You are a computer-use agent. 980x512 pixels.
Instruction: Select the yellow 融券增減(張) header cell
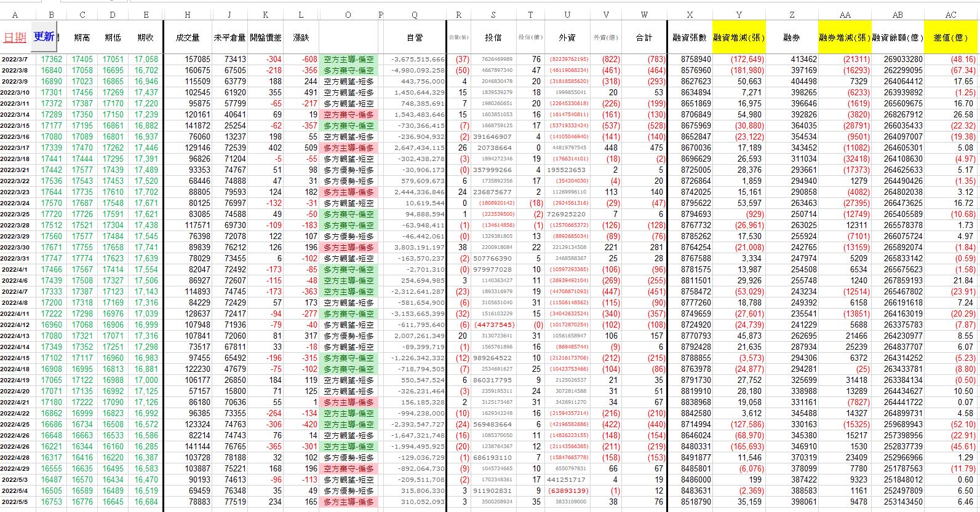coord(845,37)
